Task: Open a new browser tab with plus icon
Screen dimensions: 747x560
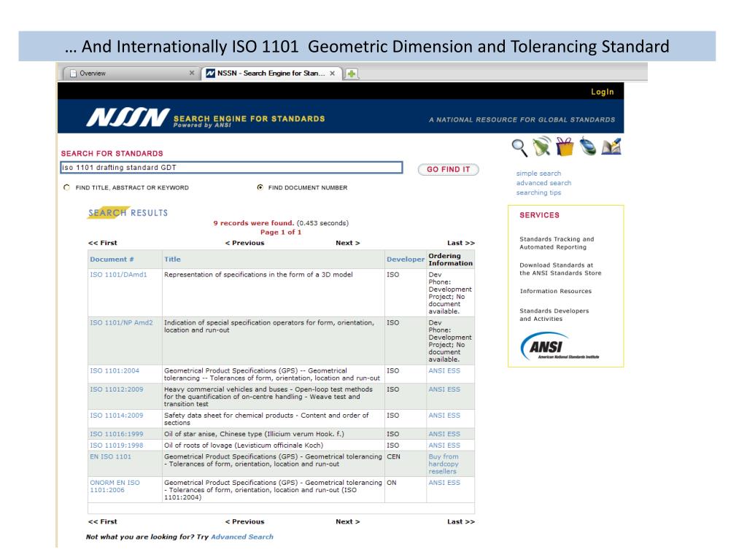Action: 352,74
